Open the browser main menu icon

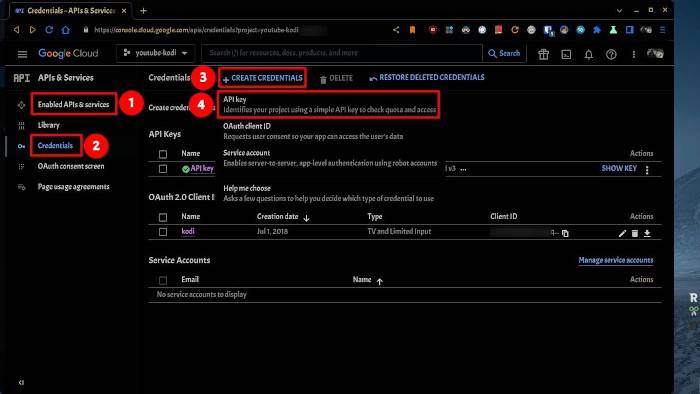(x=662, y=30)
